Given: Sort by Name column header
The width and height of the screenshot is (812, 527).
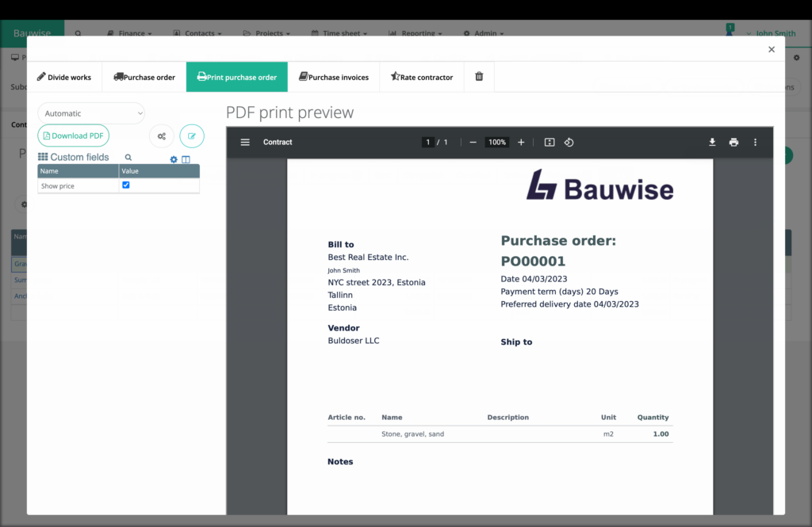Looking at the screenshot, I should click(x=79, y=171).
